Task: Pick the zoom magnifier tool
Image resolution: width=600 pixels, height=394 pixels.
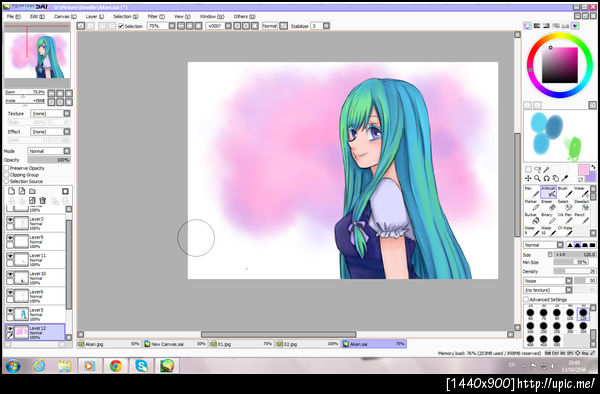Action: click(538, 178)
